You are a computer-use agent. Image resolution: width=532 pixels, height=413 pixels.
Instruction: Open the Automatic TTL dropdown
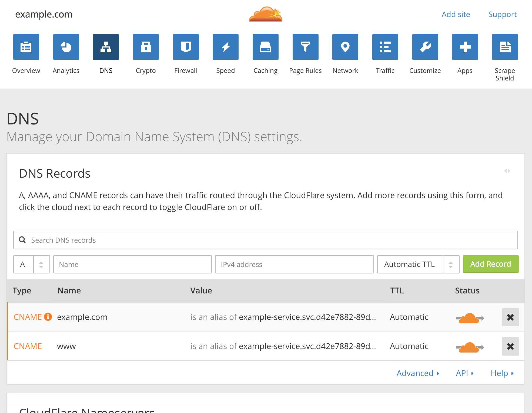[418, 264]
